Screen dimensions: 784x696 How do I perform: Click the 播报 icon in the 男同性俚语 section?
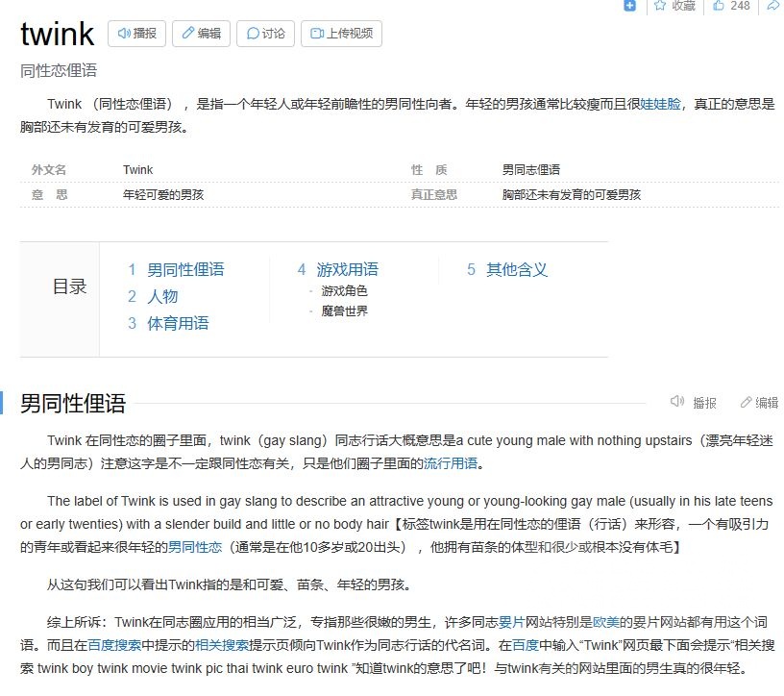pos(677,402)
